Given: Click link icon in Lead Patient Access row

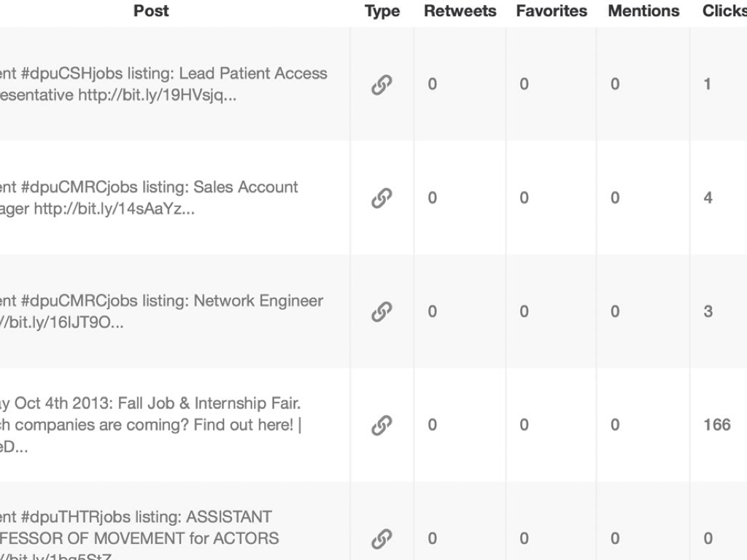Looking at the screenshot, I should tap(382, 85).
